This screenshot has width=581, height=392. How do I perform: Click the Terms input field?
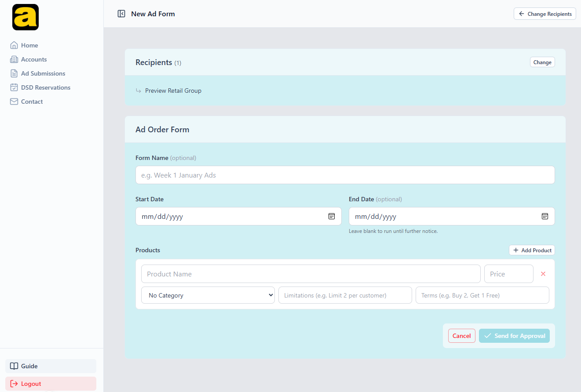tap(482, 295)
